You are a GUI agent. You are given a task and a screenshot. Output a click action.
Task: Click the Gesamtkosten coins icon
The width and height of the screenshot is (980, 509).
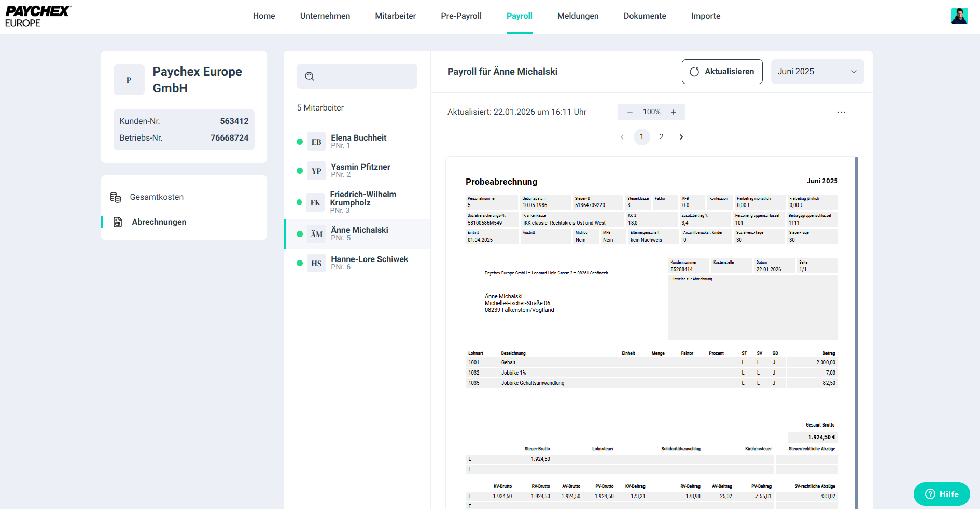point(116,197)
